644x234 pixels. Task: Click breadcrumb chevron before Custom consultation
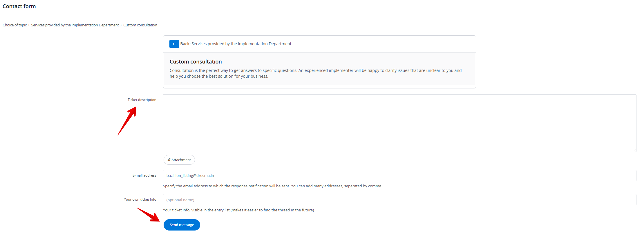point(121,25)
